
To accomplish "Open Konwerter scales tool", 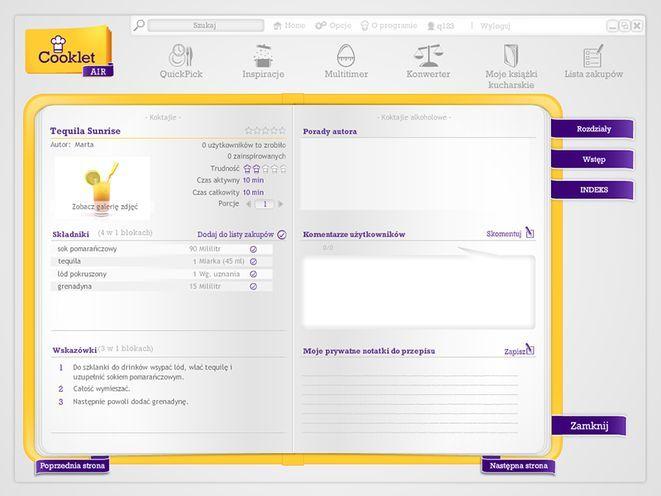I will (x=428, y=61).
